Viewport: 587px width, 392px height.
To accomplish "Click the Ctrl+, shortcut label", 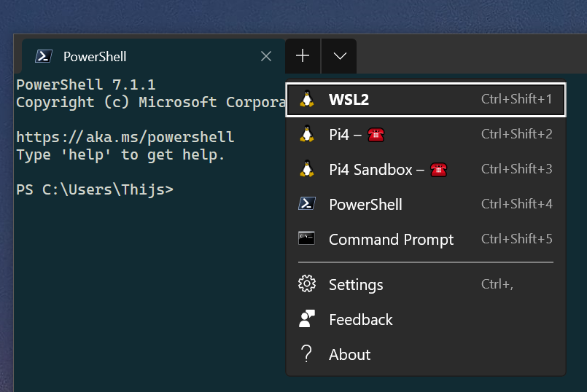I will pos(497,284).
